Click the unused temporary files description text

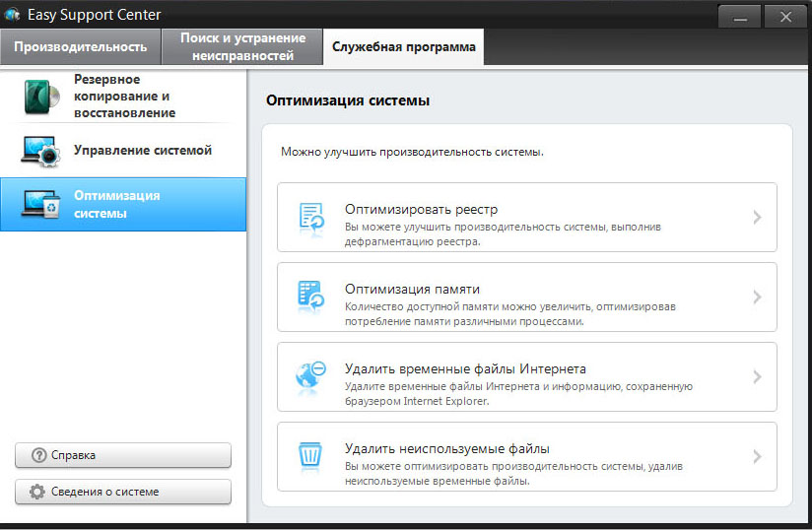click(513, 473)
